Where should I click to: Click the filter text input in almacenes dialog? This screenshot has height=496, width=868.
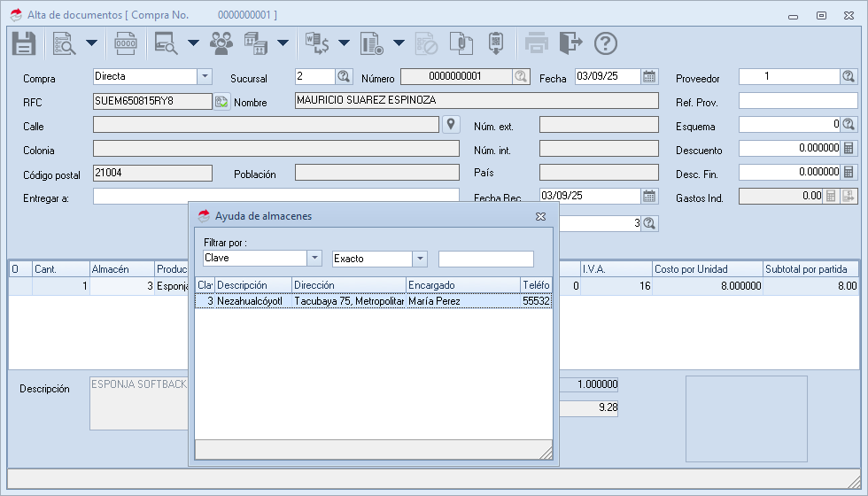(485, 259)
